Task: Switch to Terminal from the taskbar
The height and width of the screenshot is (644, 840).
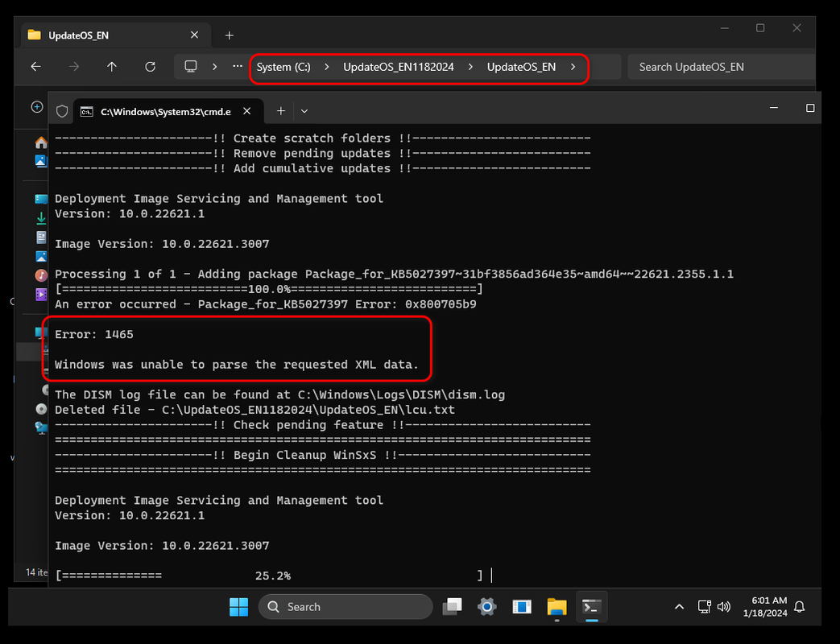Action: coord(591,606)
